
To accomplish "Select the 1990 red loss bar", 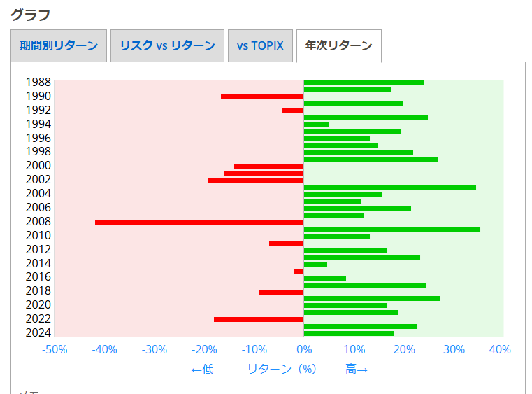I will point(262,97).
